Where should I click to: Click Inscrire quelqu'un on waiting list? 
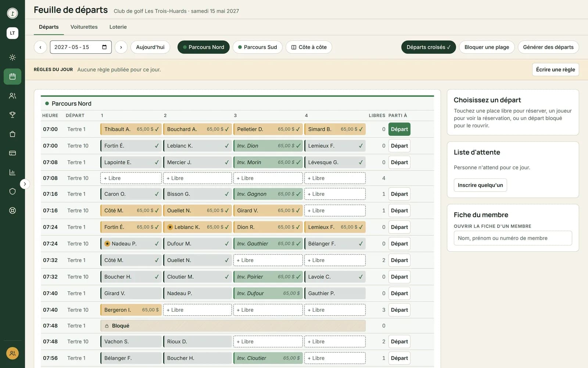480,185
